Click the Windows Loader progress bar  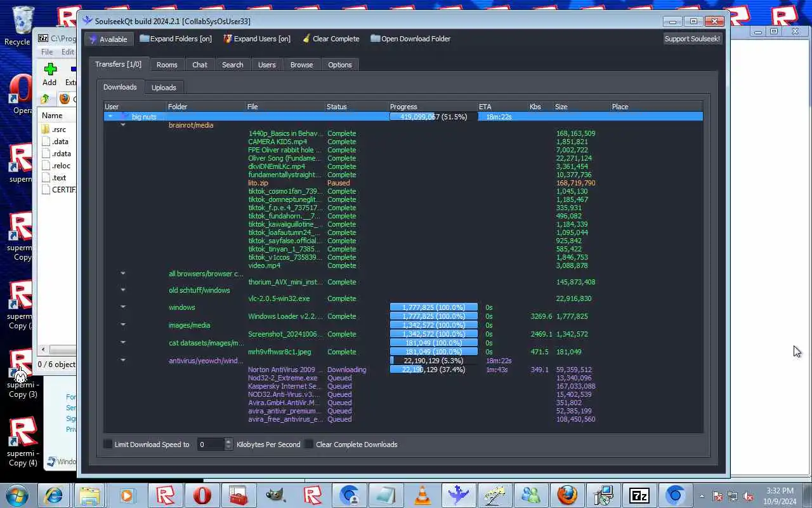pyautogui.click(x=433, y=316)
